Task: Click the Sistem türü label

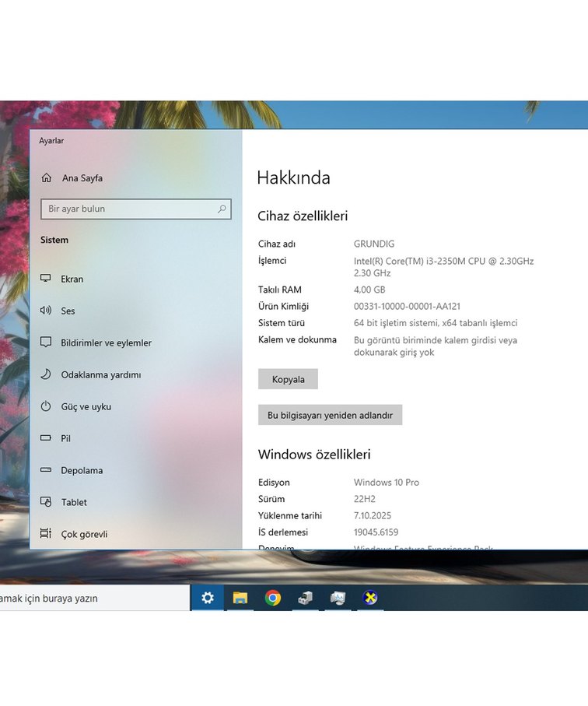Action: pyautogui.click(x=282, y=323)
